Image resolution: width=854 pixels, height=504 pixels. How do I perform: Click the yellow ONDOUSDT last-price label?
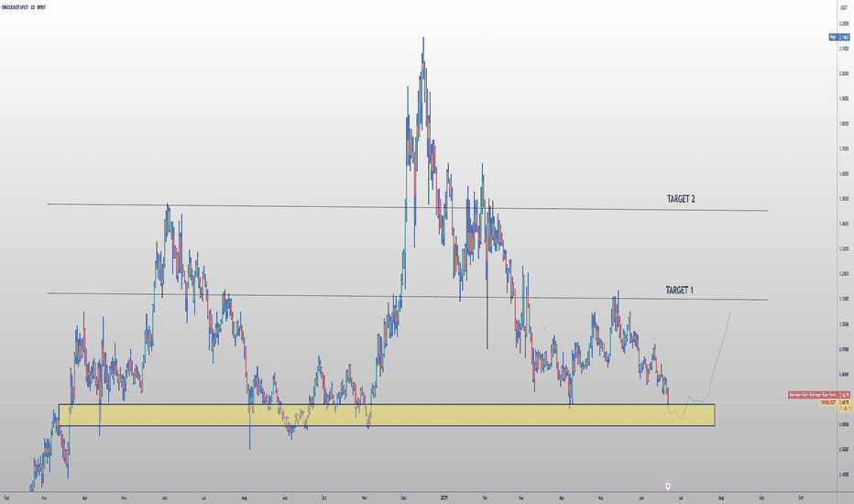pos(836,402)
